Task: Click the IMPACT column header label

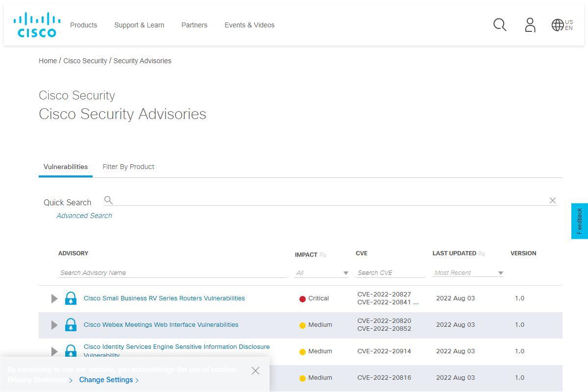Action: pos(306,255)
